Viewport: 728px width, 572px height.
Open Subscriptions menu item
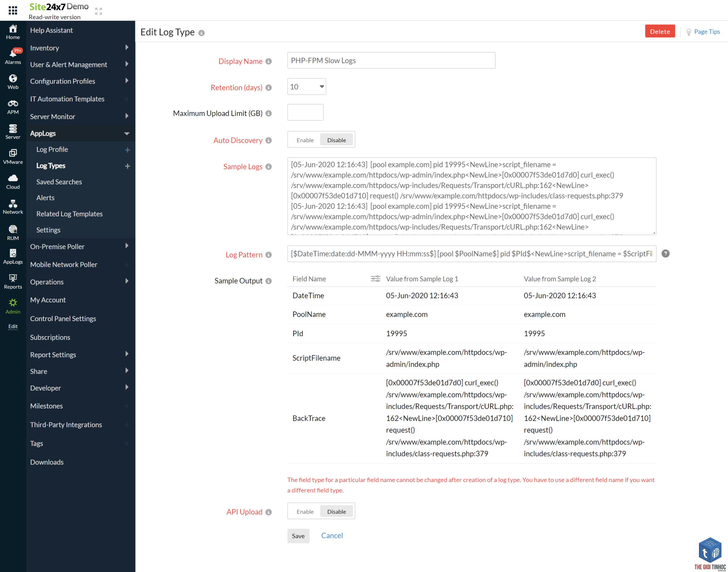pyautogui.click(x=50, y=338)
